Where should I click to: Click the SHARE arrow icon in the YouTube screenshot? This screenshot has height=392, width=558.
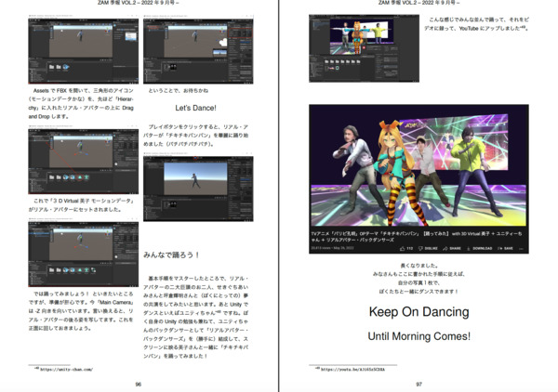(x=445, y=248)
